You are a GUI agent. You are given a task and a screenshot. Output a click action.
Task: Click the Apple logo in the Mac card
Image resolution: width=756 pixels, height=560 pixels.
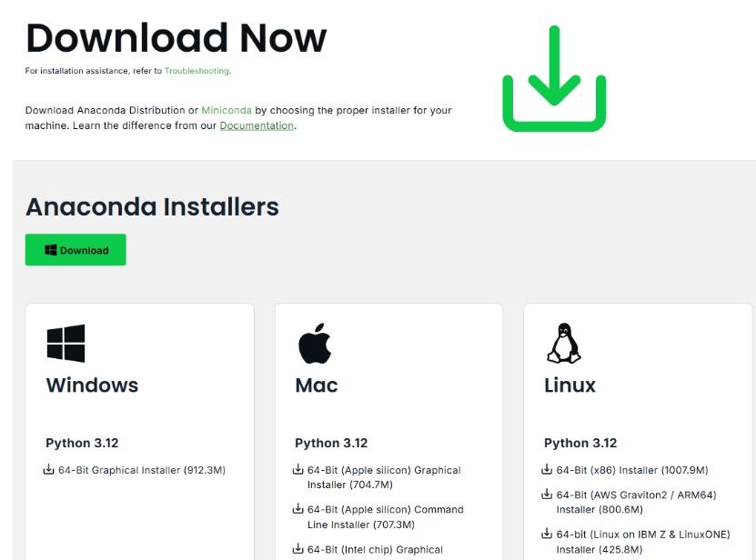pyautogui.click(x=315, y=344)
